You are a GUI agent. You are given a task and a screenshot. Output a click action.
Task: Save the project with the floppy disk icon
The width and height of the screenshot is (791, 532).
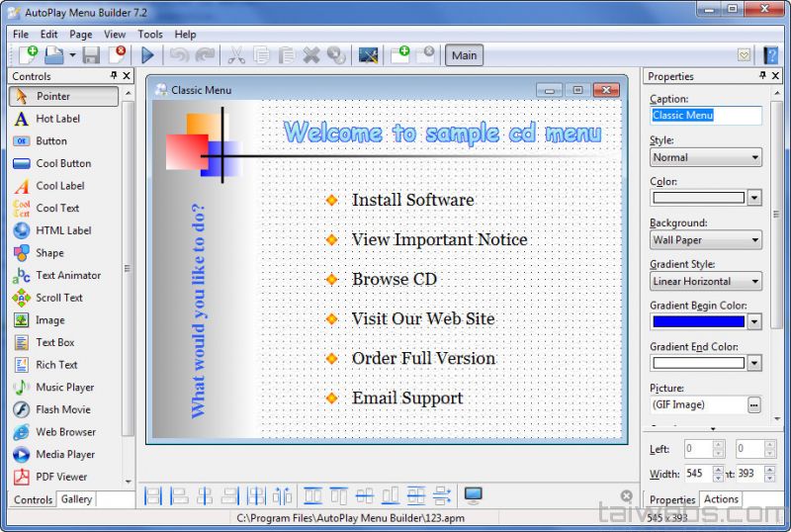pyautogui.click(x=91, y=55)
